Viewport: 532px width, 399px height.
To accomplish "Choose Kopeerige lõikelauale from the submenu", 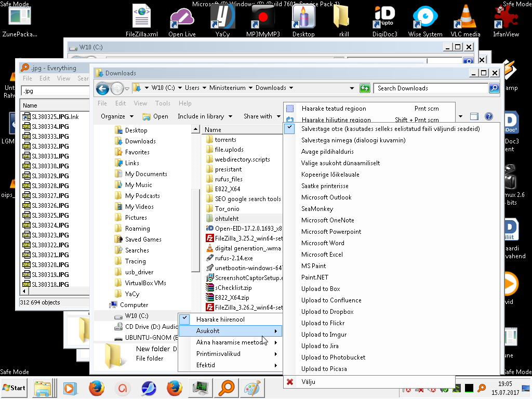I will (330, 175).
